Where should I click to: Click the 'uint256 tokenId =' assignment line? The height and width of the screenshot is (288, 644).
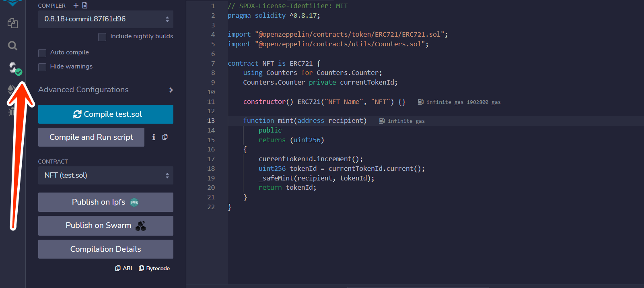click(x=342, y=168)
